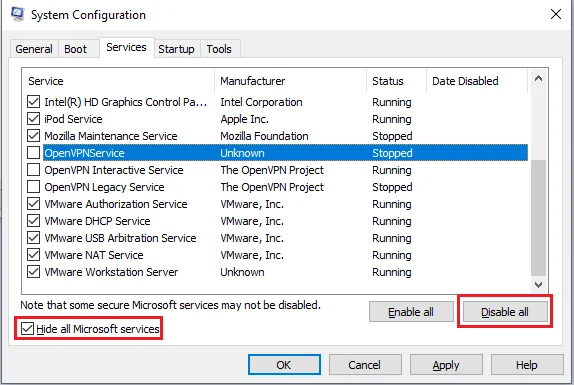Screen dimensions: 574x385
Task: Select the VMware NAT Service name
Action: (x=94, y=255)
